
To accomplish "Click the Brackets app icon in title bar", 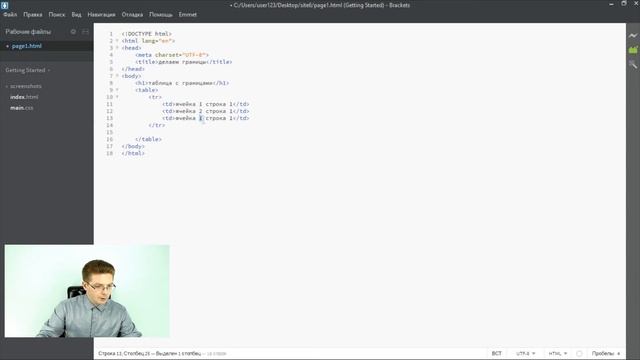I will tap(4, 5).
